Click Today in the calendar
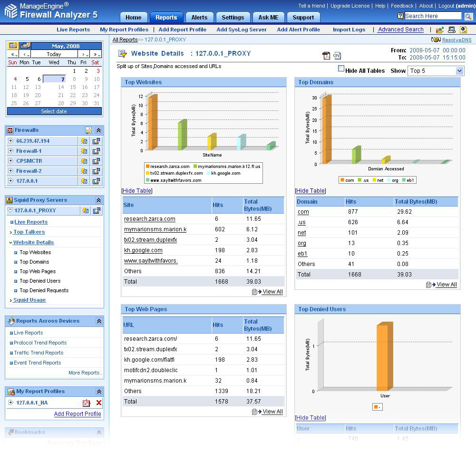 (54, 54)
